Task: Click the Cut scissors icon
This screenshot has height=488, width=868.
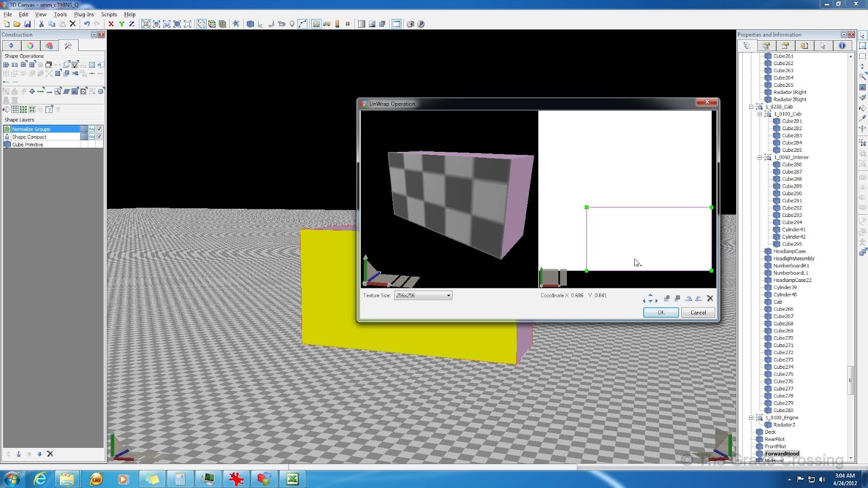Action: 41,24
